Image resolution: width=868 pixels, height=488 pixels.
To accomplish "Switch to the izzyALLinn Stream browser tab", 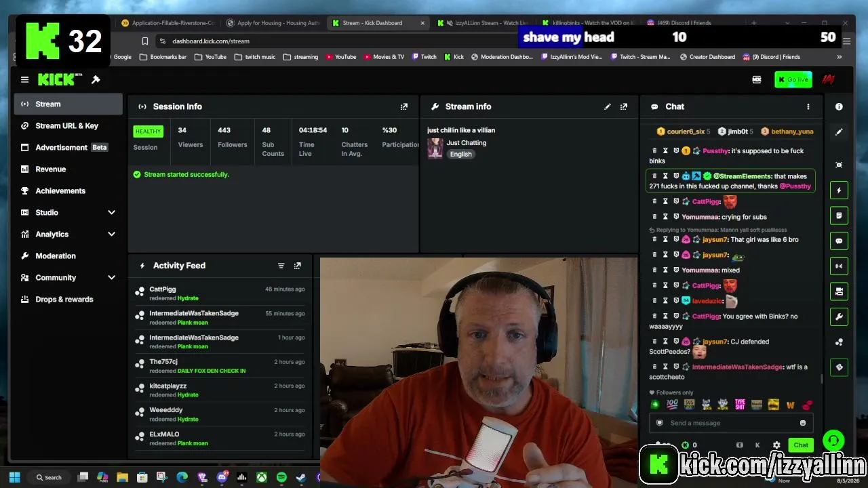I will (482, 23).
